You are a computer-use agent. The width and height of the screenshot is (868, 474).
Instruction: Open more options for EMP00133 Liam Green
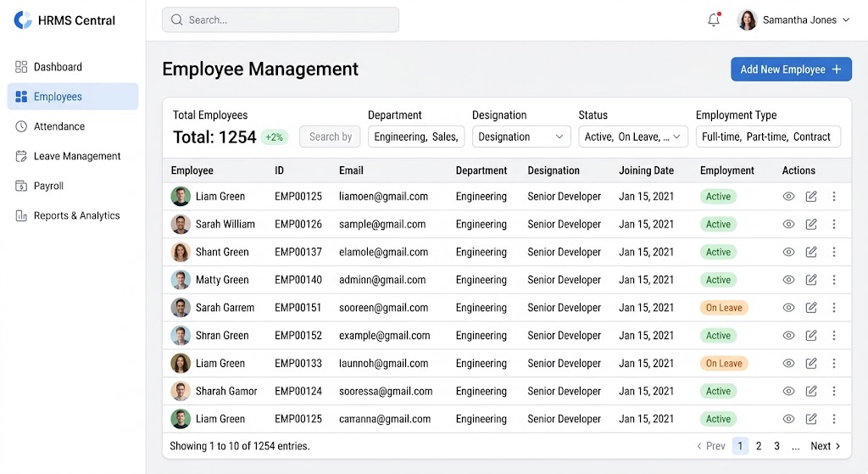(x=834, y=363)
